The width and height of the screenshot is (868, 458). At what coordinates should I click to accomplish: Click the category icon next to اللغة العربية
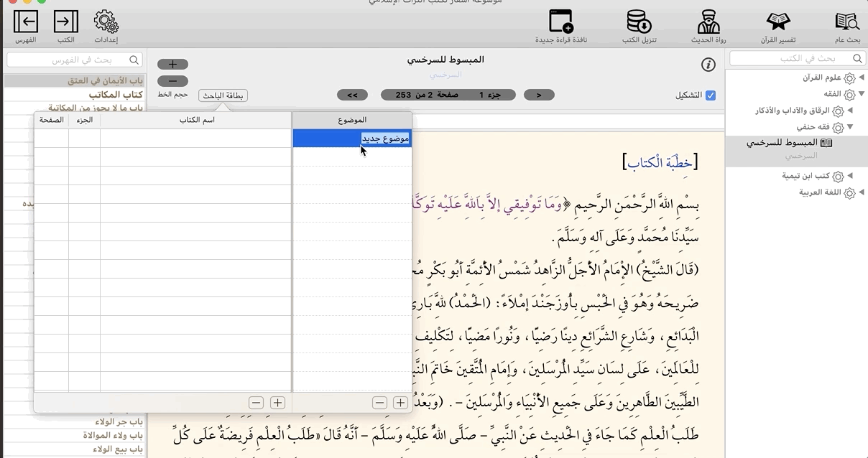click(850, 193)
